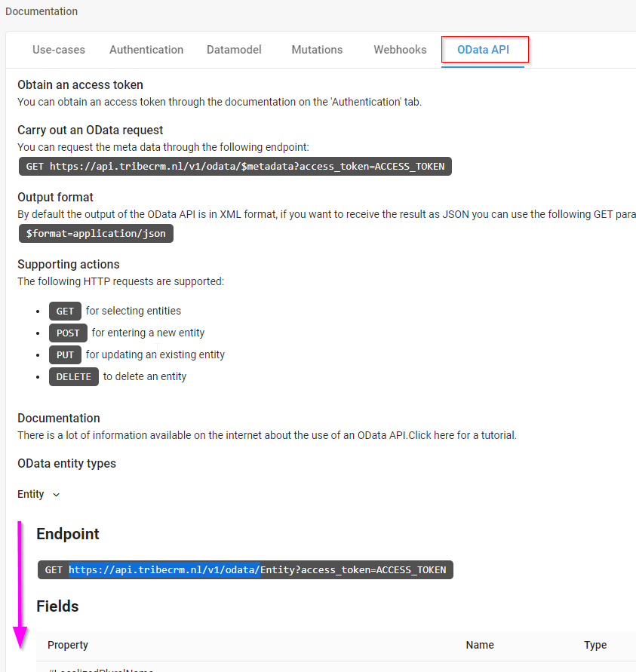
Task: Click the POST method badge
Action: click(68, 333)
